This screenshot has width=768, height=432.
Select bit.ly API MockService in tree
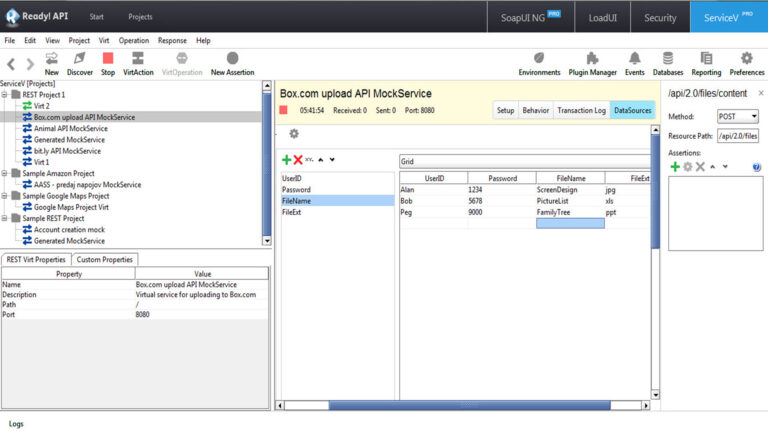(67, 151)
